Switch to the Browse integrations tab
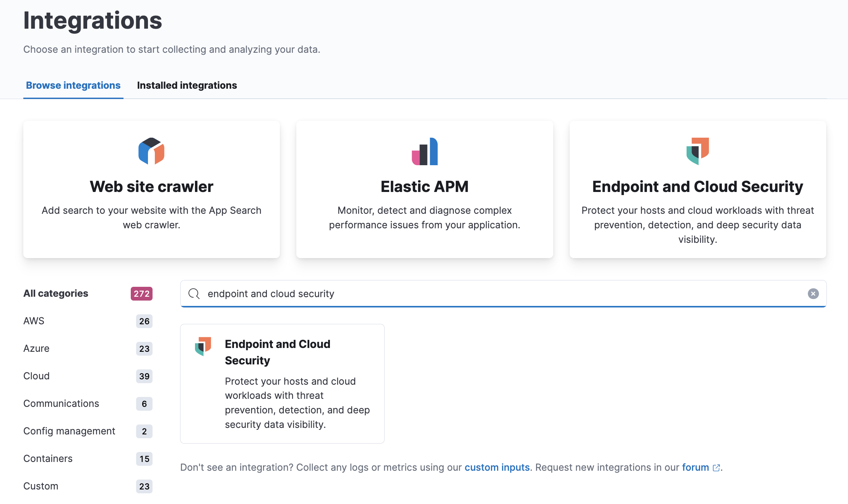Viewport: 848px width, 504px height. pos(73,85)
